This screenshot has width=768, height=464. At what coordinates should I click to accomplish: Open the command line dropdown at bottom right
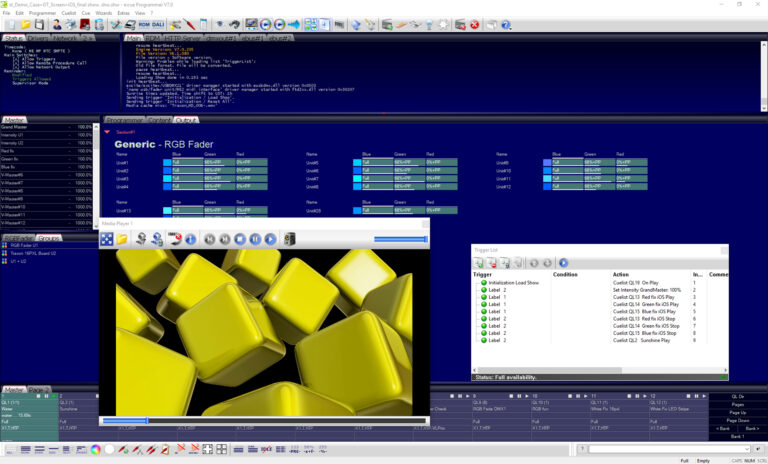click(x=746, y=449)
